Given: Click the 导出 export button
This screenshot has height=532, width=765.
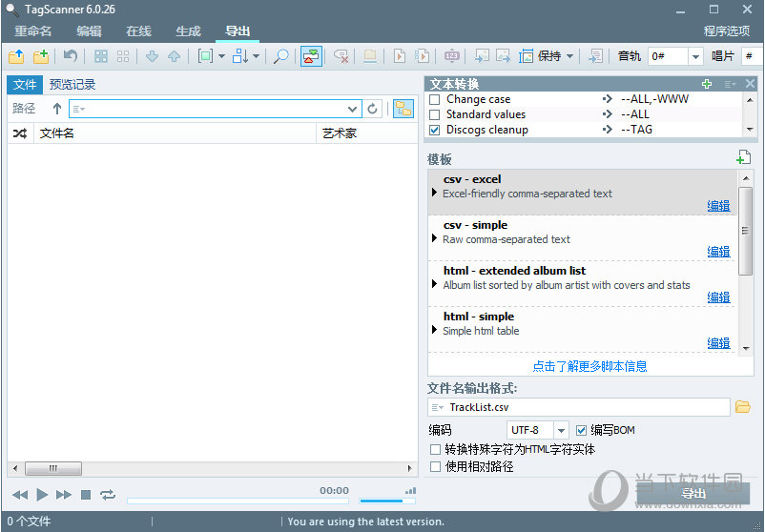Looking at the screenshot, I should click(693, 494).
